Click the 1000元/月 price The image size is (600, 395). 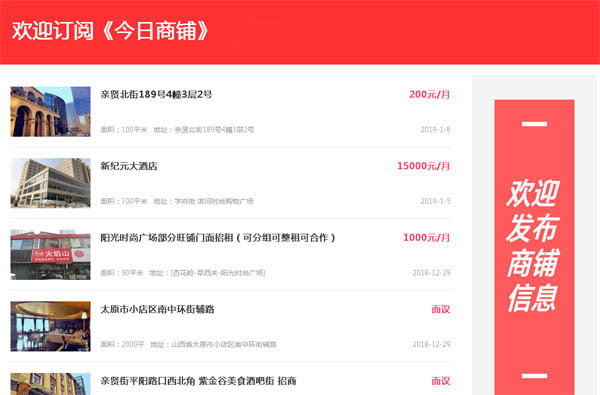point(427,238)
